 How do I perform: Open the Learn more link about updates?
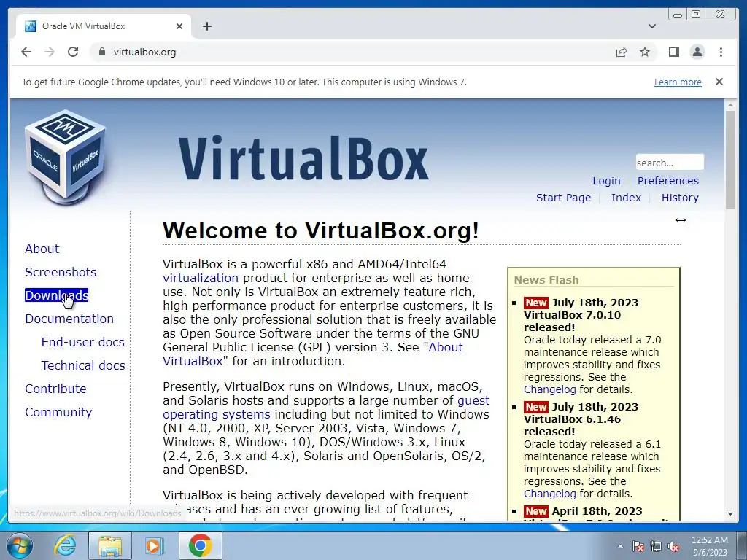(678, 82)
